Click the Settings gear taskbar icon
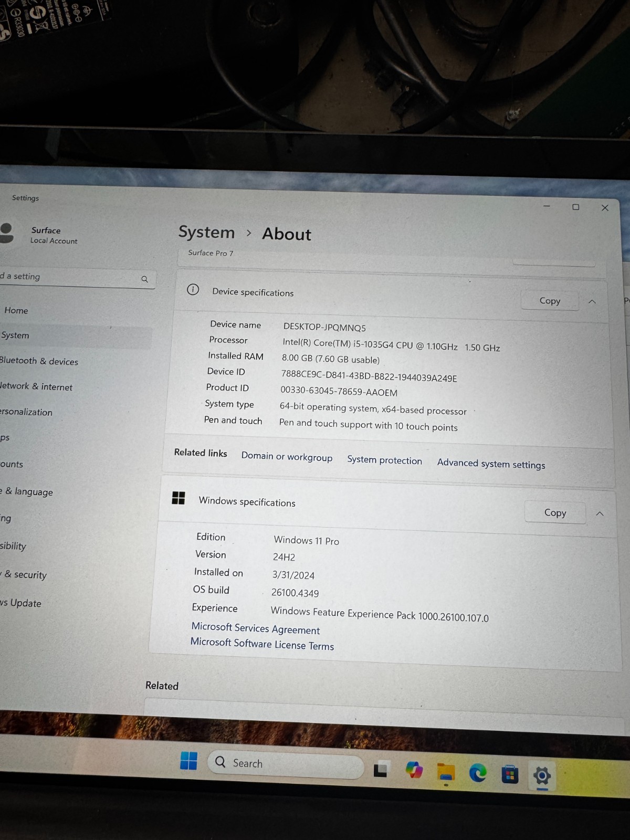The height and width of the screenshot is (840, 630). click(x=542, y=775)
